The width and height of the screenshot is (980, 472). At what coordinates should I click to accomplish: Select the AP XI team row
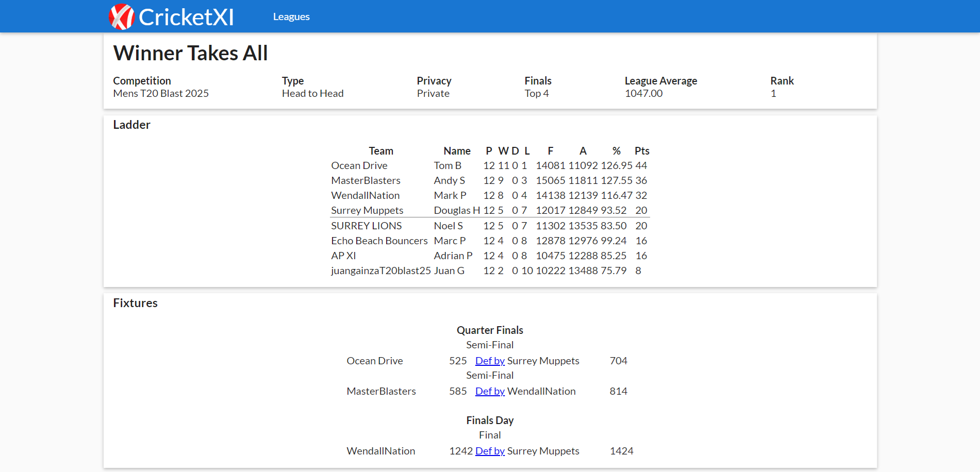pos(343,256)
